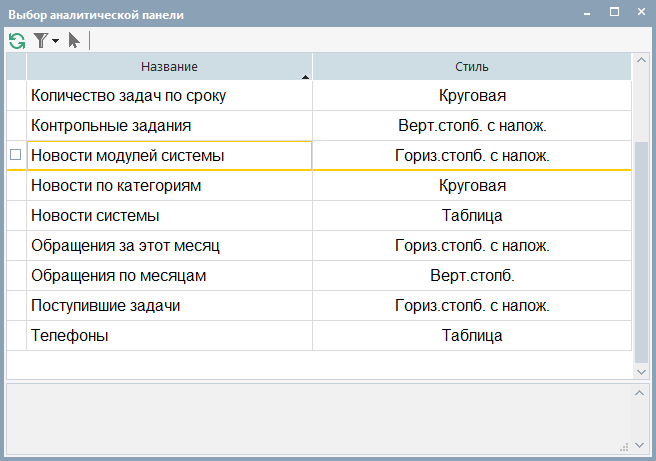Screen dimensions: 656x461
Task: Click the Стиль column header
Action: click(472, 67)
